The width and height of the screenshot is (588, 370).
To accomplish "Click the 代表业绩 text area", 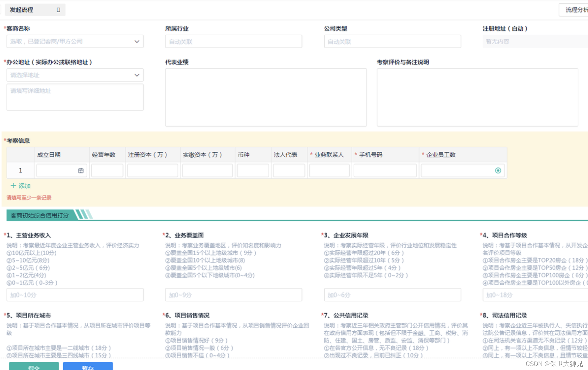I will pos(266,97).
